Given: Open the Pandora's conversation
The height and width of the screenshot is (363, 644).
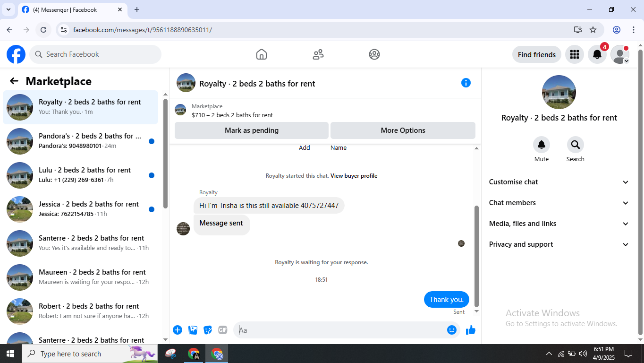Looking at the screenshot, I should [x=81, y=141].
